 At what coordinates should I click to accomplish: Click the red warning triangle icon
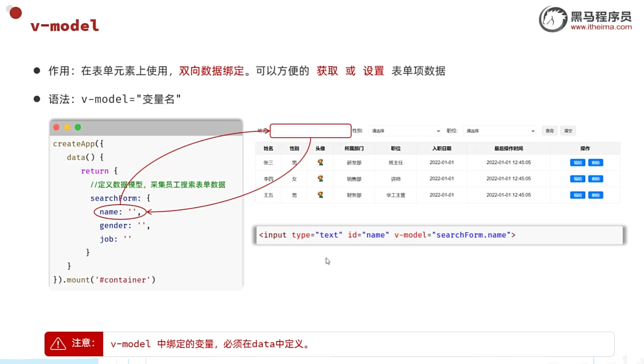58,344
